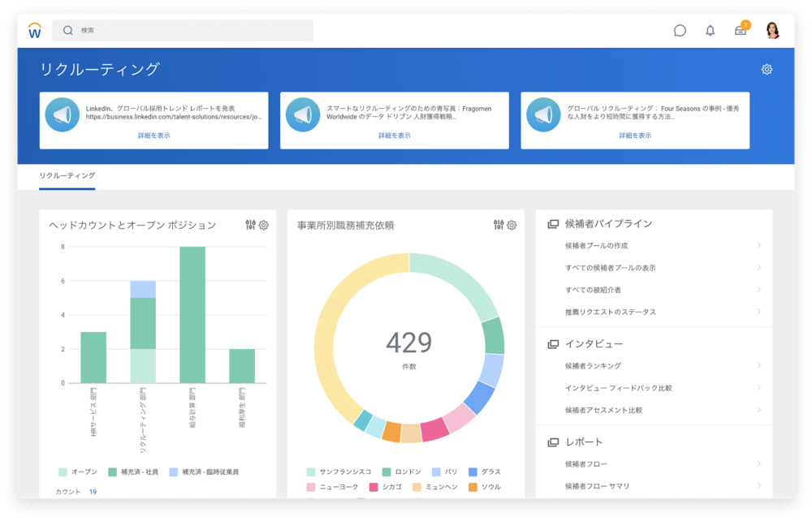Click the Workday logo home icon
The image size is (812, 521).
click(x=35, y=31)
